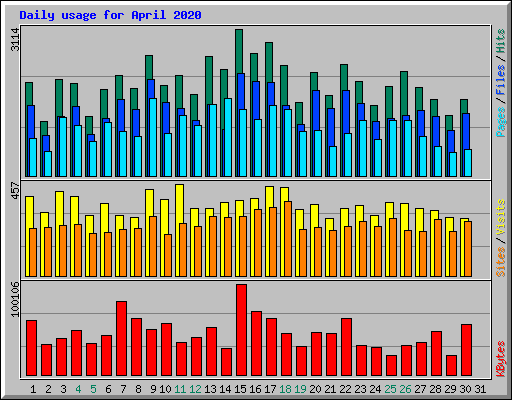
Task: Click the Hits legend label
Action: (501, 41)
